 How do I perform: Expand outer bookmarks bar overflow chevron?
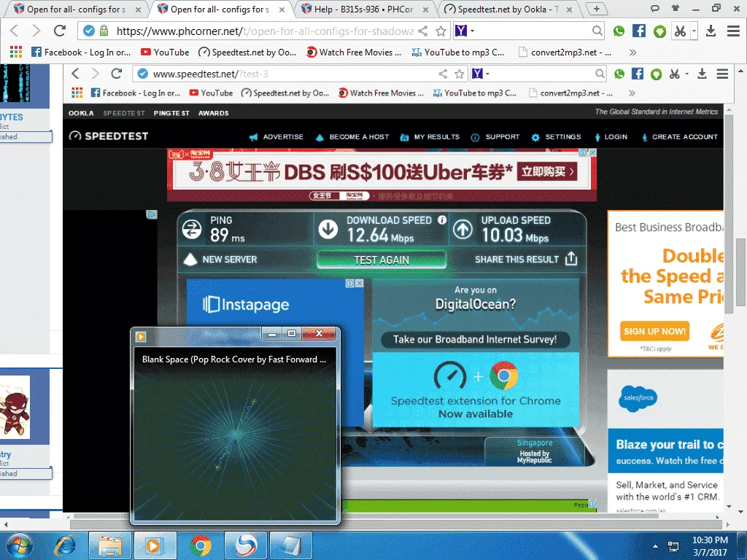pos(632,52)
